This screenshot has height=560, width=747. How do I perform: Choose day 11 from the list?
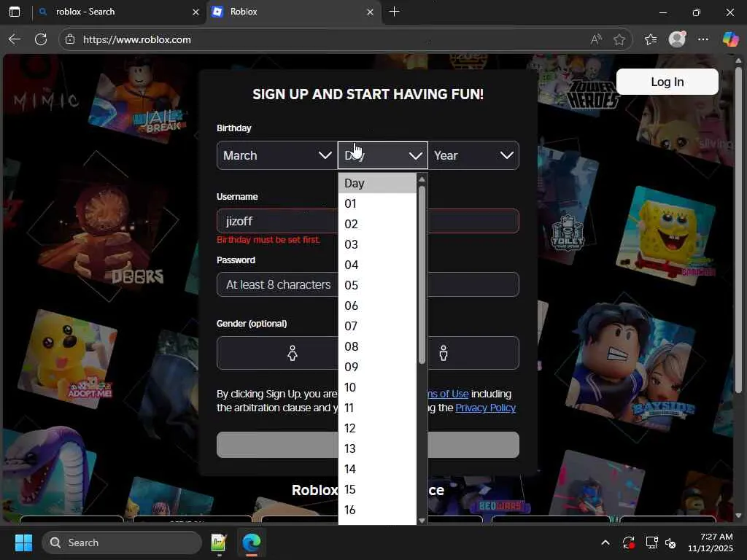click(377, 408)
